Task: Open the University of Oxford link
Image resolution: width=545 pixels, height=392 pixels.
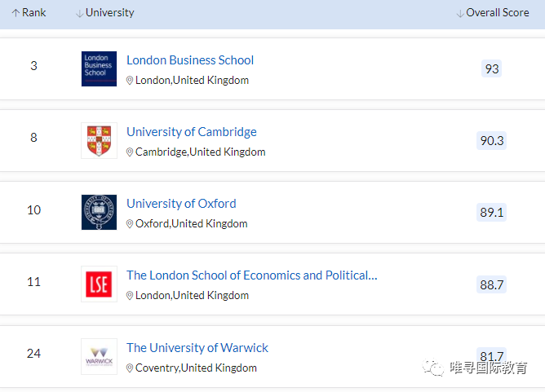Action: tap(181, 204)
